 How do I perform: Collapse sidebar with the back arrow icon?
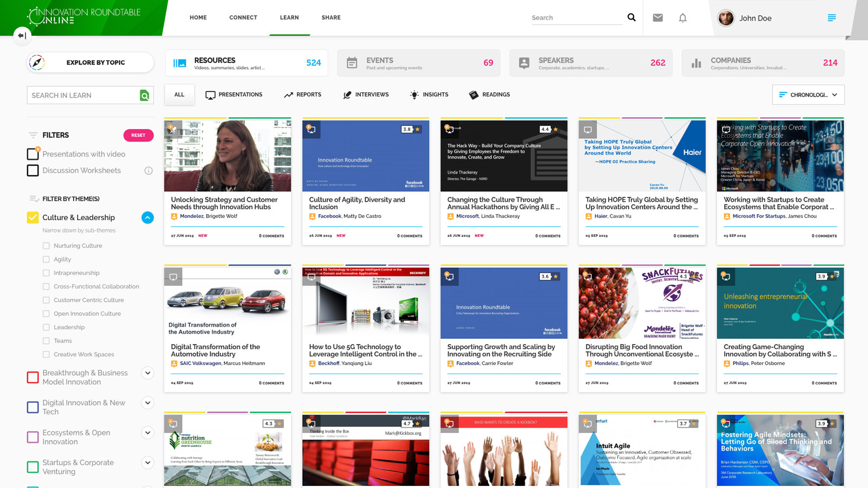point(22,36)
